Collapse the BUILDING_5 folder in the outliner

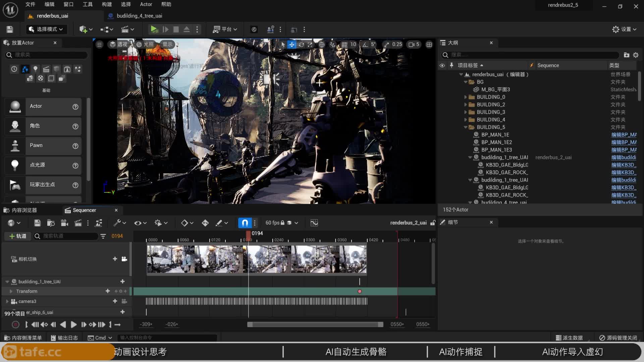(466, 127)
